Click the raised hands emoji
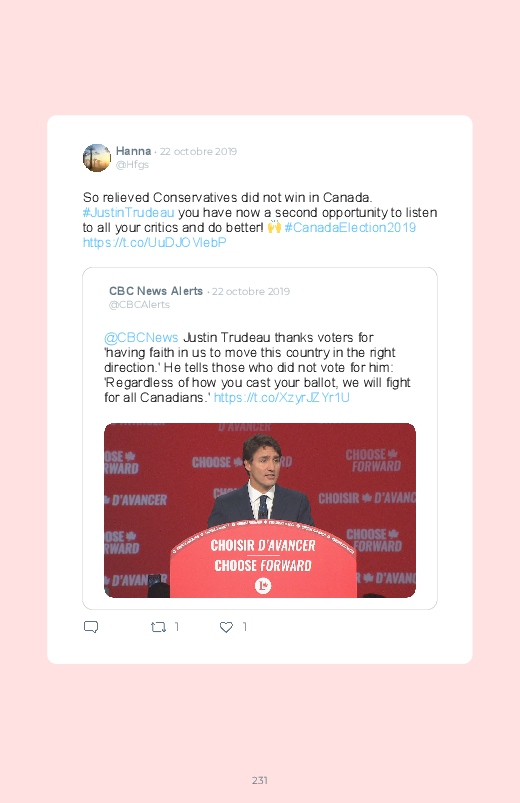The height and width of the screenshot is (803, 520). (x=274, y=227)
